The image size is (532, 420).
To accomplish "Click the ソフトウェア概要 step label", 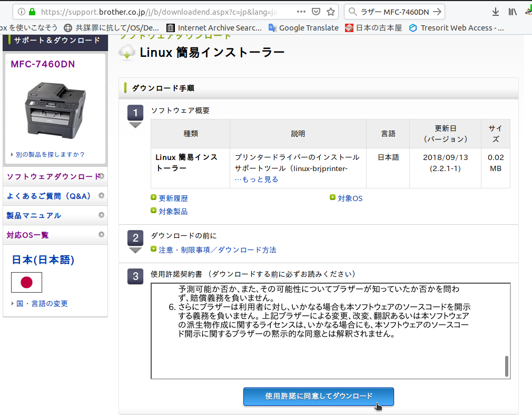I will pyautogui.click(x=180, y=111).
